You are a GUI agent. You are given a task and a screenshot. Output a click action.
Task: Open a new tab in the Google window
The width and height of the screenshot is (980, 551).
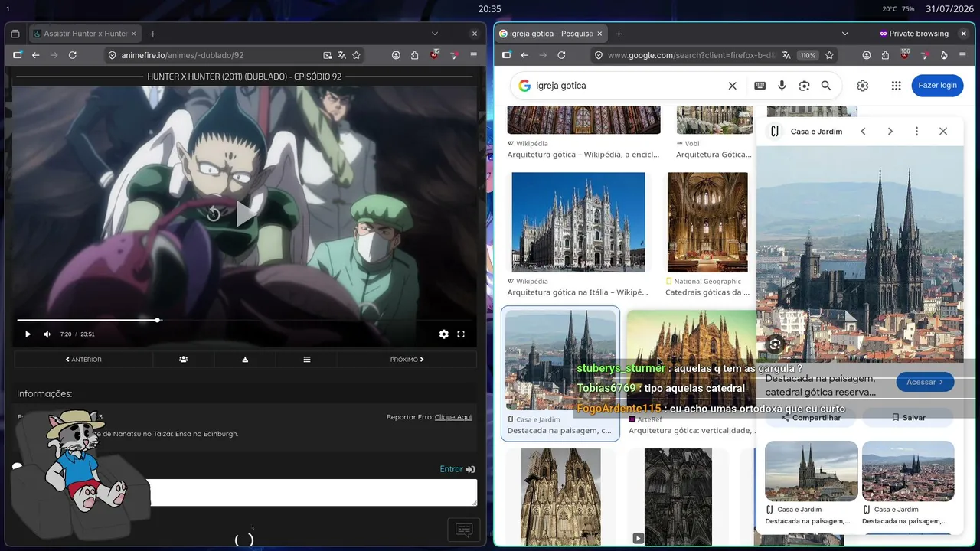click(619, 34)
